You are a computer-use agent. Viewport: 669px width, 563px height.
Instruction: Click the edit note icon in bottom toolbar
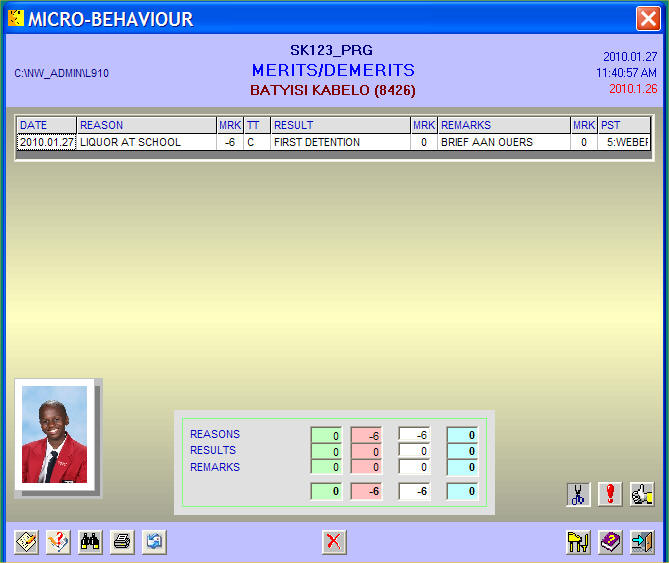pos(28,542)
